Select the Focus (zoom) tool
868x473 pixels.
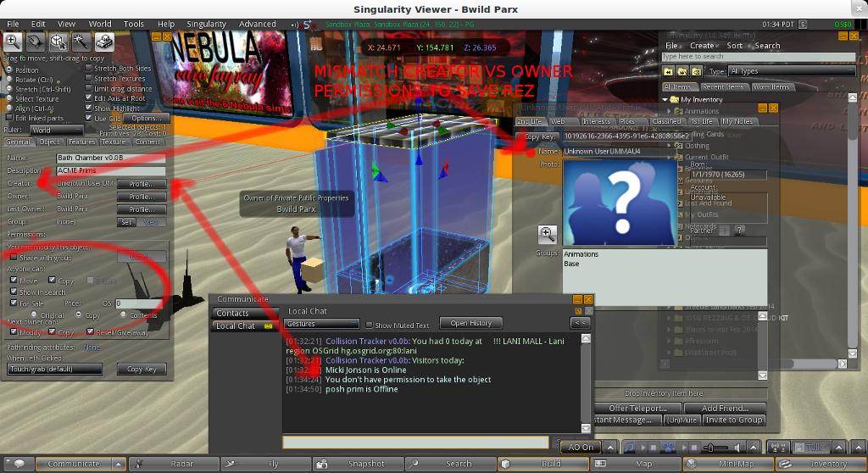pos(13,42)
